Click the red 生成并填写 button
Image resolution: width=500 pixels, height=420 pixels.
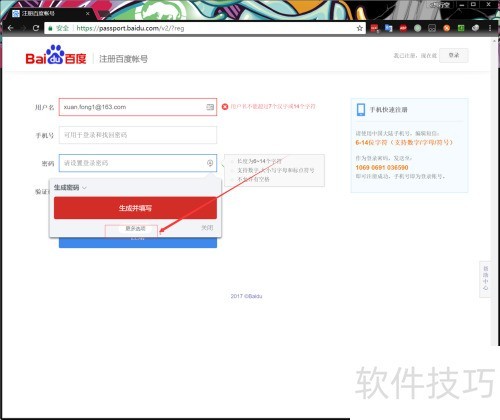[135, 208]
